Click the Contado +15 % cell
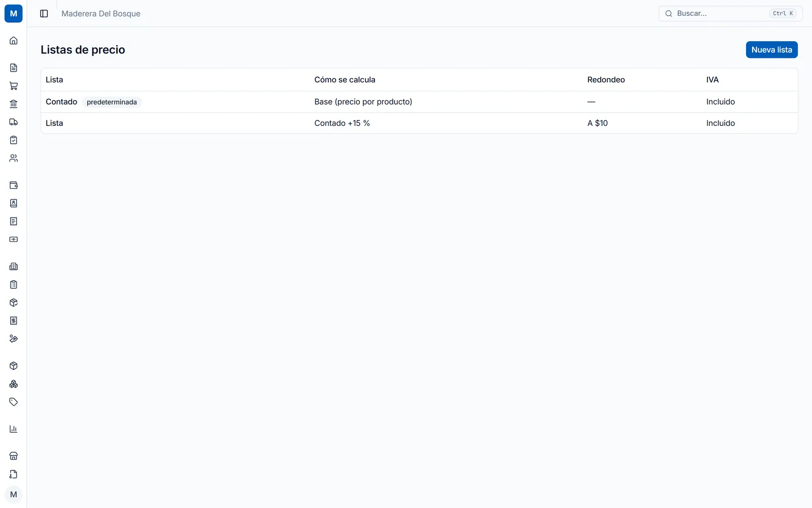This screenshot has height=508, width=812. pyautogui.click(x=342, y=123)
